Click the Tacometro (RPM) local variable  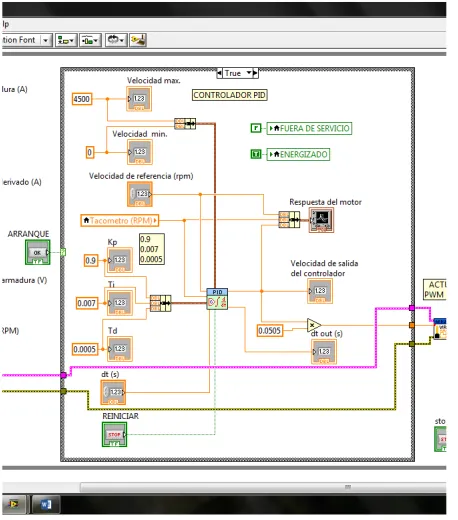pyautogui.click(x=119, y=221)
